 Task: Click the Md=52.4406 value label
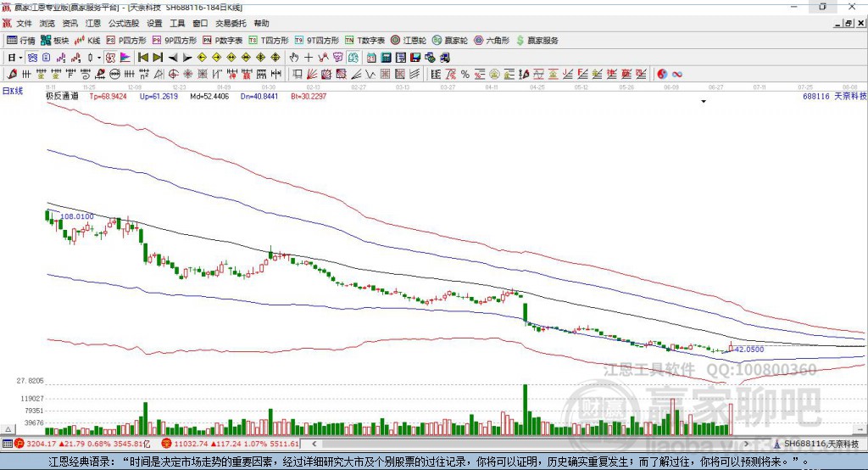point(209,96)
